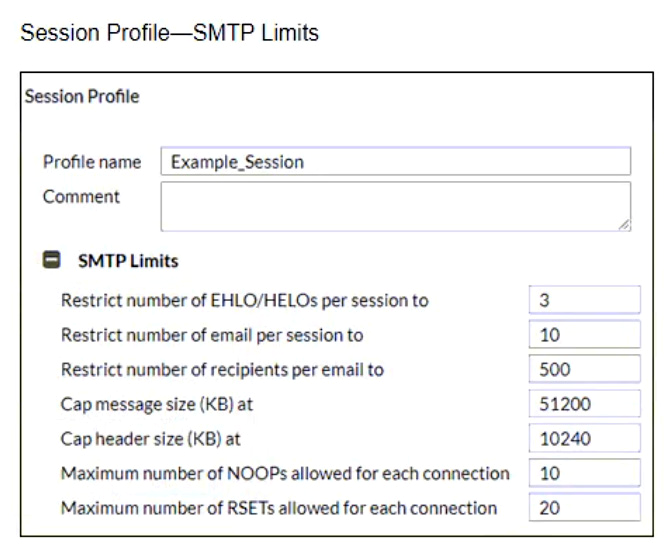The width and height of the screenshot is (668, 555).
Task: Click the 'Maximum number of NOOPs' label
Action: pos(285,473)
